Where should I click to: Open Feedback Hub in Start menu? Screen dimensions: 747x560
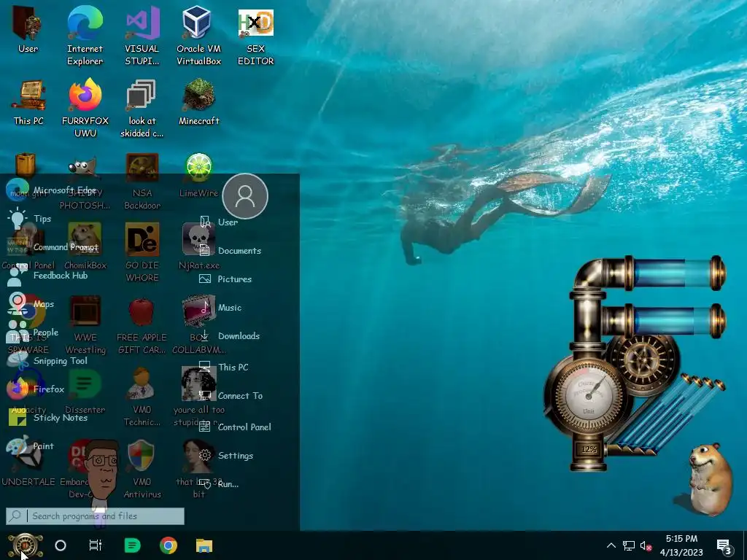coord(47,275)
